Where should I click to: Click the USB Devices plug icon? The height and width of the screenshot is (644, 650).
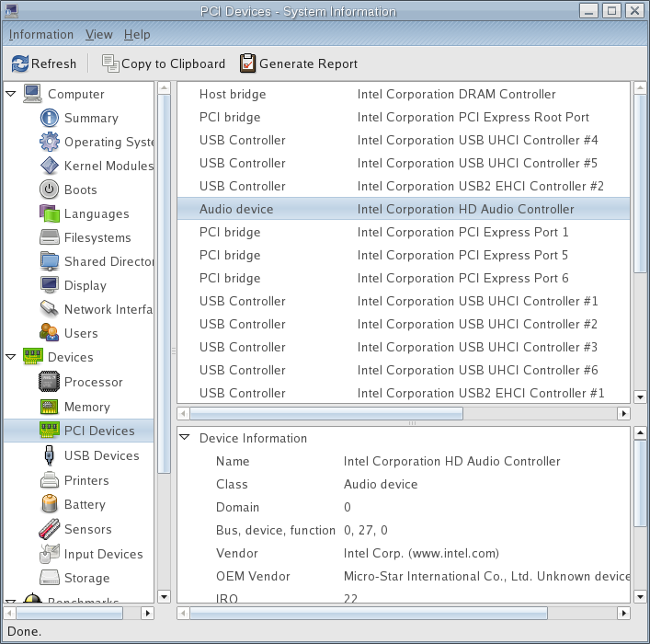(x=50, y=455)
